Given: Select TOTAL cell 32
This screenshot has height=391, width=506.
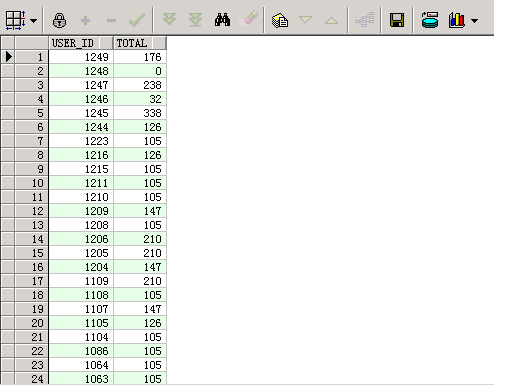Looking at the screenshot, I should [140, 99].
